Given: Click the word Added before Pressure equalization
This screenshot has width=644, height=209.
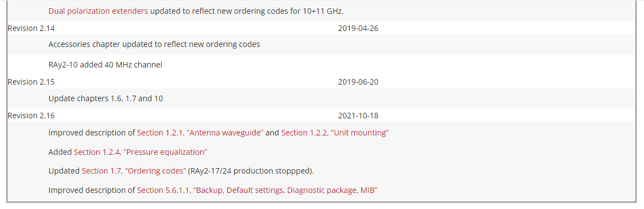Looking at the screenshot, I should 60,152.
